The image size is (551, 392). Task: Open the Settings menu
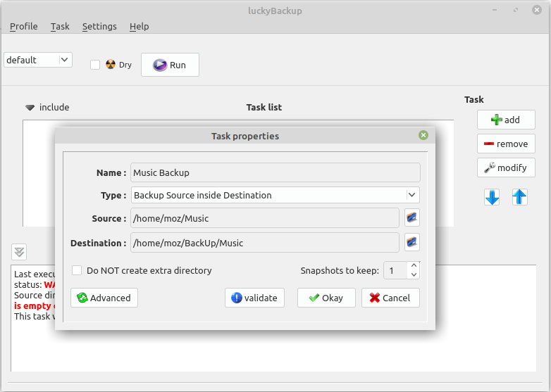point(99,26)
